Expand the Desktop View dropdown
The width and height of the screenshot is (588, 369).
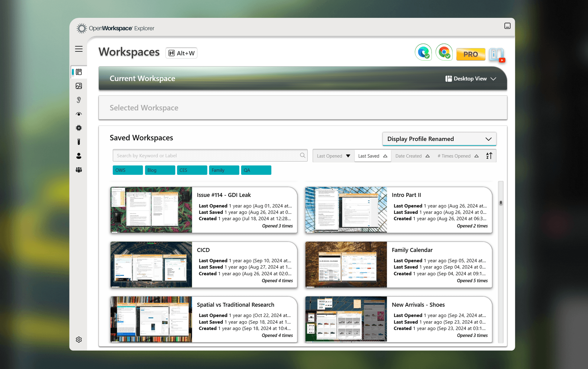pos(471,78)
